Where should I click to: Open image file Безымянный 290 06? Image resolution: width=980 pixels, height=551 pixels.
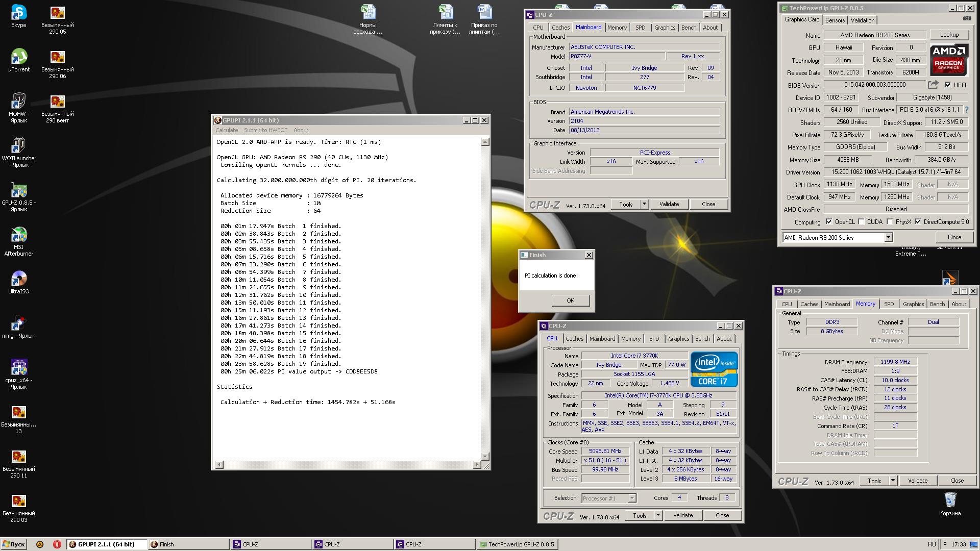[x=57, y=63]
